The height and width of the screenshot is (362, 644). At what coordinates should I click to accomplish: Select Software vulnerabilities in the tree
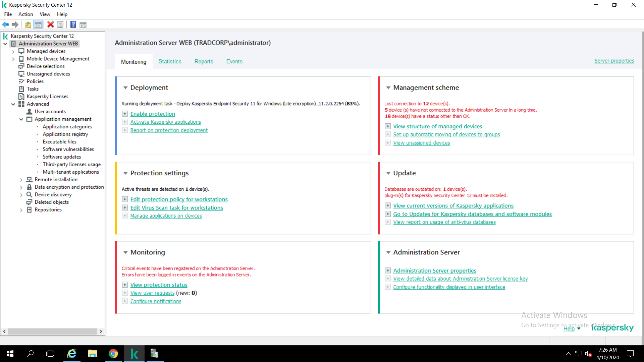click(x=68, y=149)
